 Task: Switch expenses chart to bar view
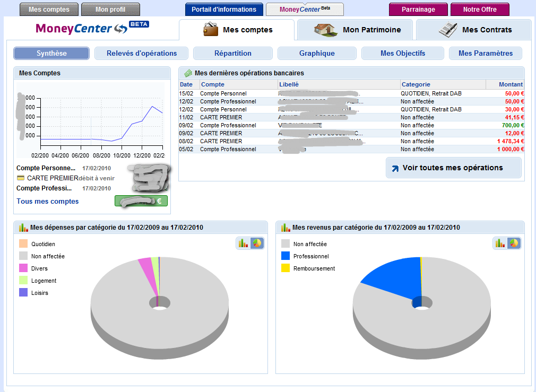click(x=244, y=243)
